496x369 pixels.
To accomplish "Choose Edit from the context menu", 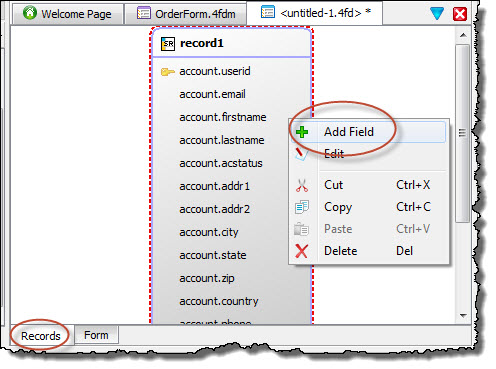I will [x=368, y=154].
